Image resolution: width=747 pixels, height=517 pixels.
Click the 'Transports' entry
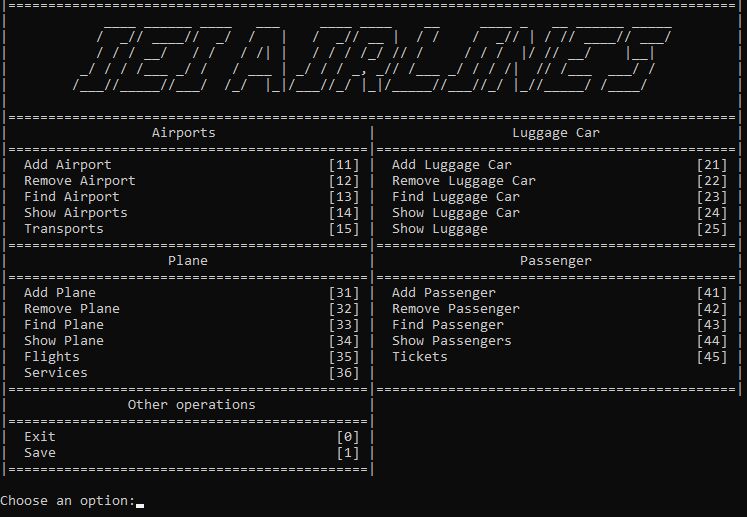pyautogui.click(x=64, y=229)
